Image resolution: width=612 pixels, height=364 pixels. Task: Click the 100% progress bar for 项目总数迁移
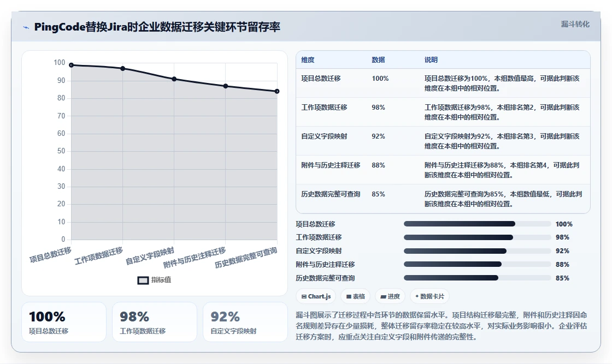[x=478, y=224]
